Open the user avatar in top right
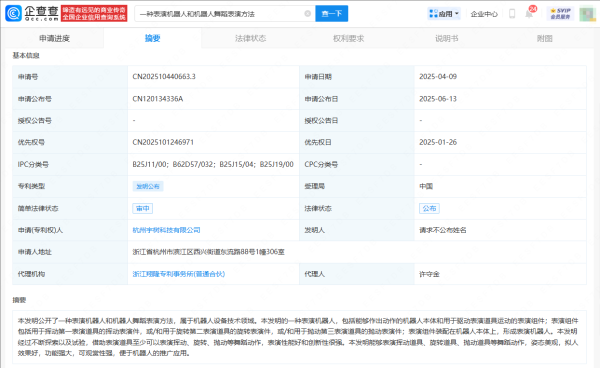 pyautogui.click(x=587, y=14)
